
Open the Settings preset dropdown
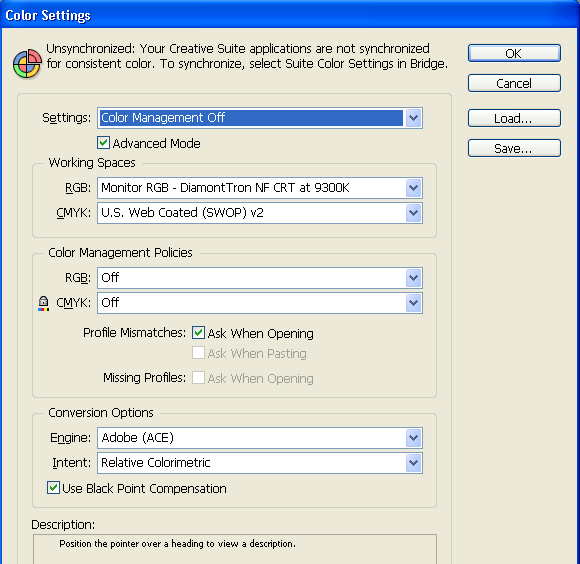click(260, 118)
